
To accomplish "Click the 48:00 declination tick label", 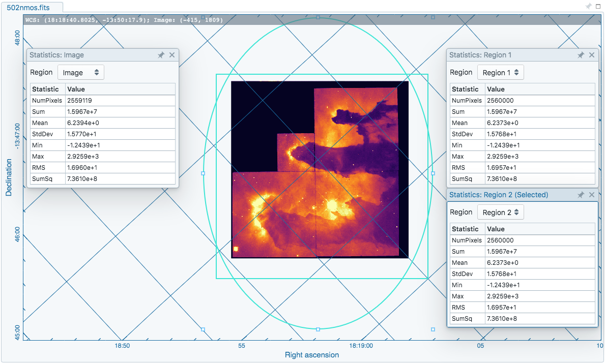I will click(x=17, y=38).
